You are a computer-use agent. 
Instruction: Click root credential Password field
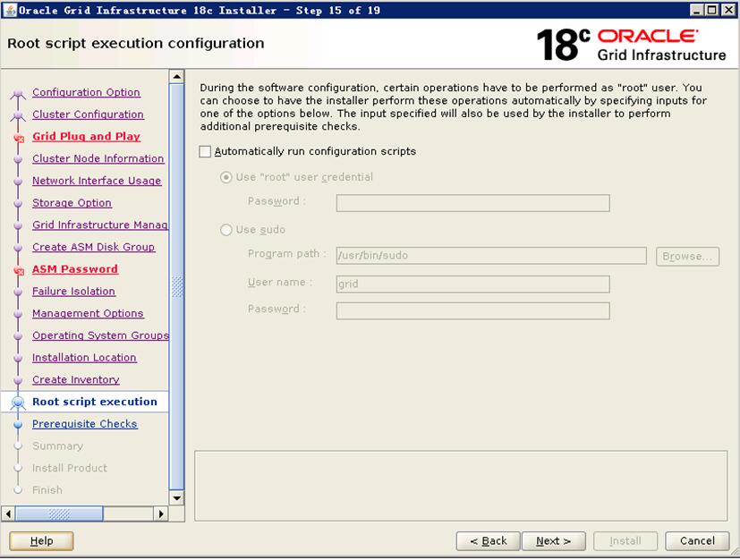click(472, 203)
